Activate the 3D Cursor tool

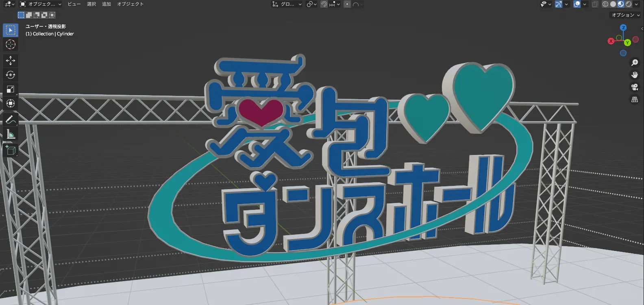click(x=11, y=44)
